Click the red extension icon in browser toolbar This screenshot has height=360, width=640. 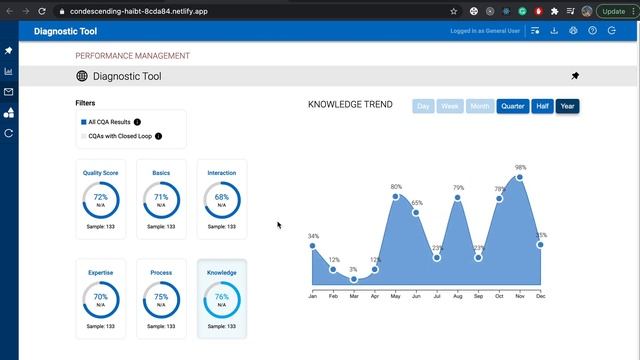point(538,11)
